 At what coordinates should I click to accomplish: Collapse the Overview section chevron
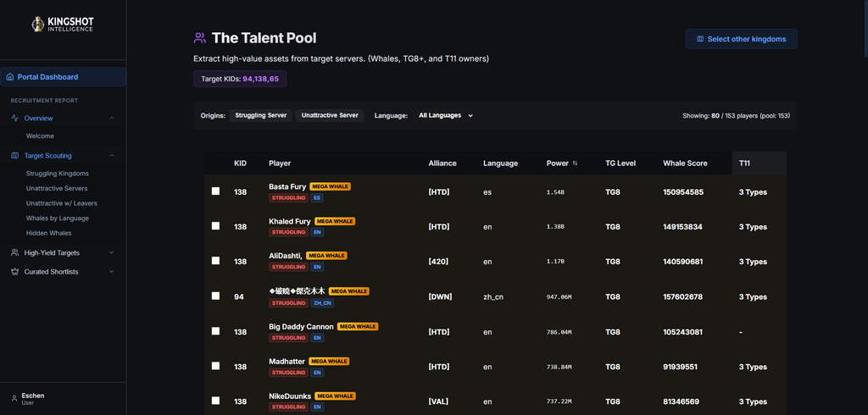pos(112,118)
